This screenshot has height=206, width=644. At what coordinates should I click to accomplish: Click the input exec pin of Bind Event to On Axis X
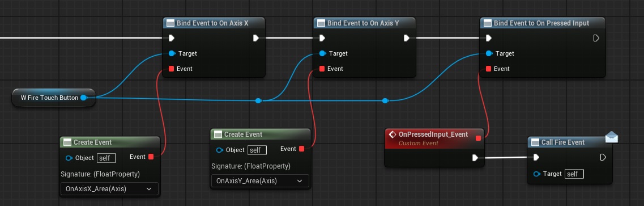pos(171,38)
